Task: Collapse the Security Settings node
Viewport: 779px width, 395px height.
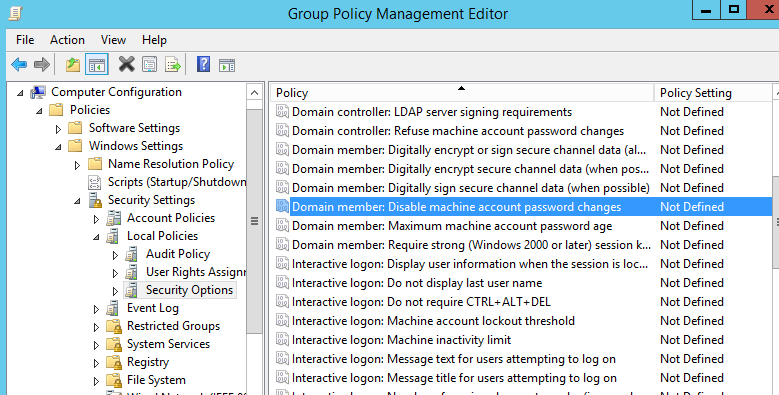Action: (77, 201)
